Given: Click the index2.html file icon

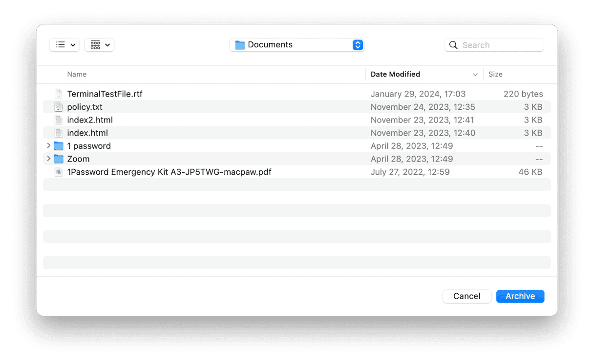Looking at the screenshot, I should pyautogui.click(x=59, y=120).
